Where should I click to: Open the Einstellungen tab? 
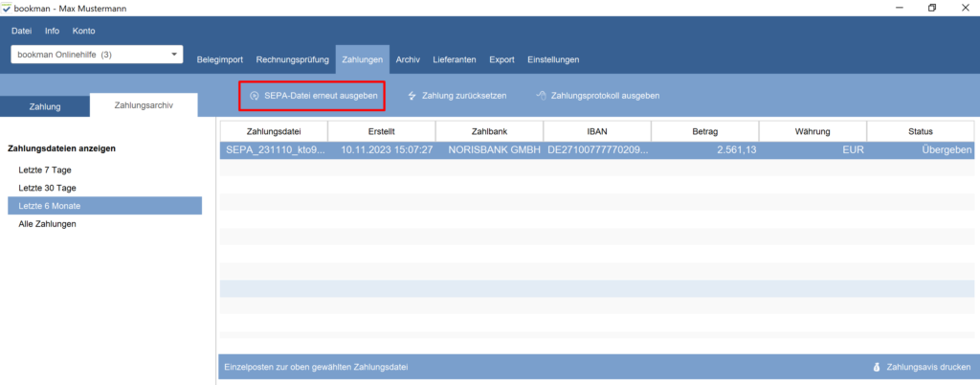click(x=553, y=60)
